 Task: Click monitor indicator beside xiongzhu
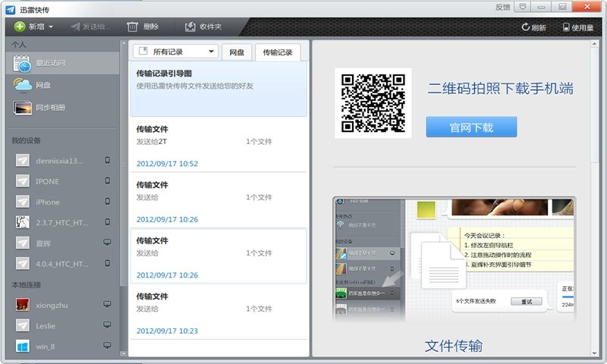pyautogui.click(x=107, y=304)
